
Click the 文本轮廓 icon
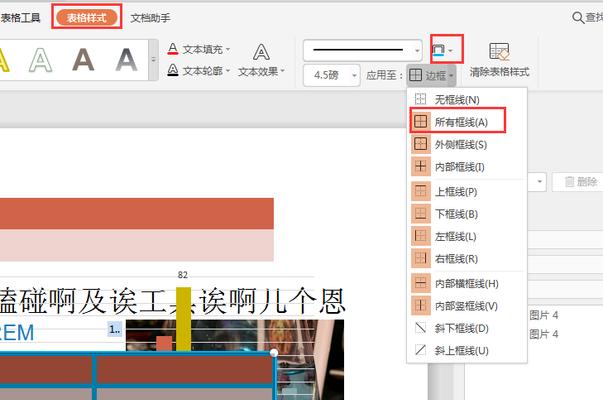(173, 70)
